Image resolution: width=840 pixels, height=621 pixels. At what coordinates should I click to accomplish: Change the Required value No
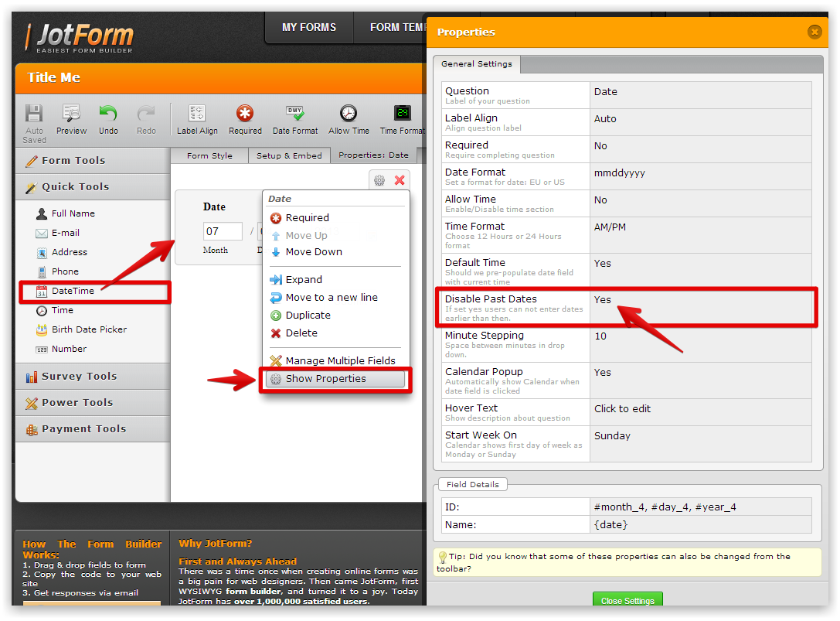tap(700, 149)
